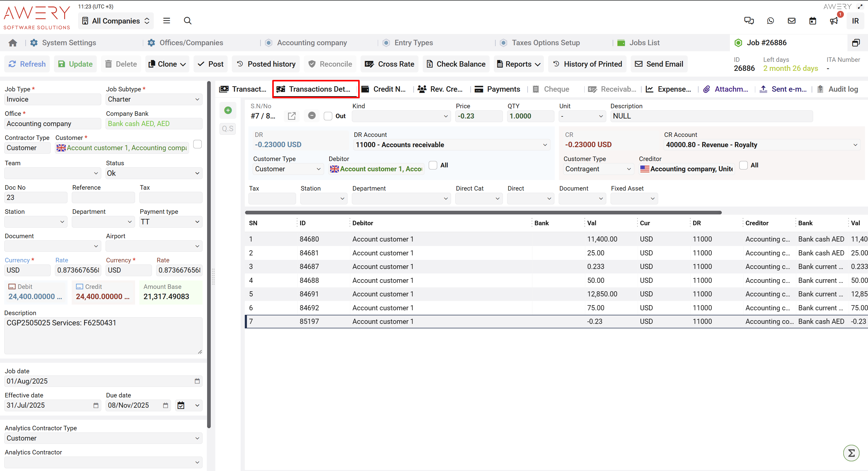Expand the Job Subtype Charter dropdown
The image size is (868, 471).
coord(154,99)
